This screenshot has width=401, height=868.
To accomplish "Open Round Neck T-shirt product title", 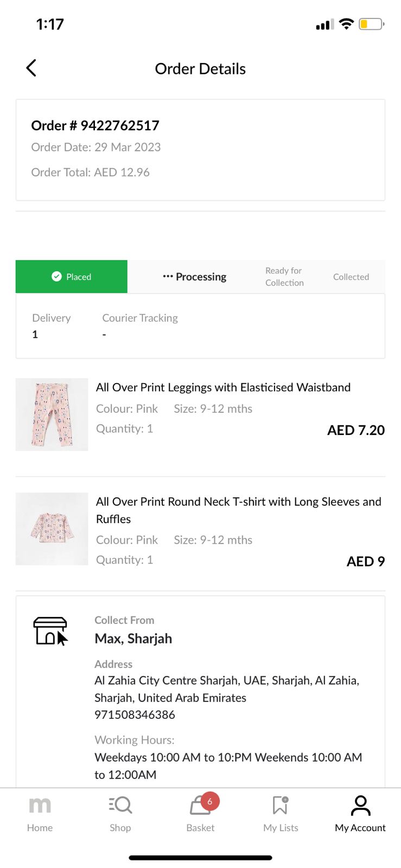I will click(x=238, y=510).
